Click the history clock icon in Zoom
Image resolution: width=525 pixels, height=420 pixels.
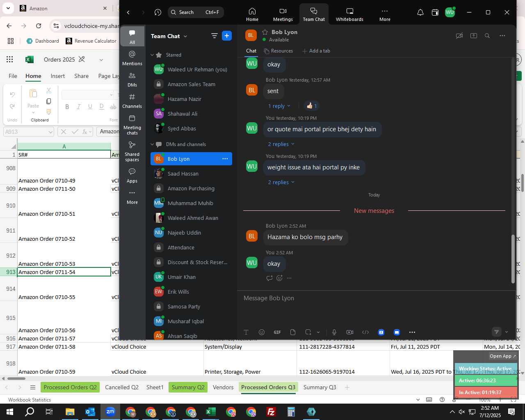(158, 12)
